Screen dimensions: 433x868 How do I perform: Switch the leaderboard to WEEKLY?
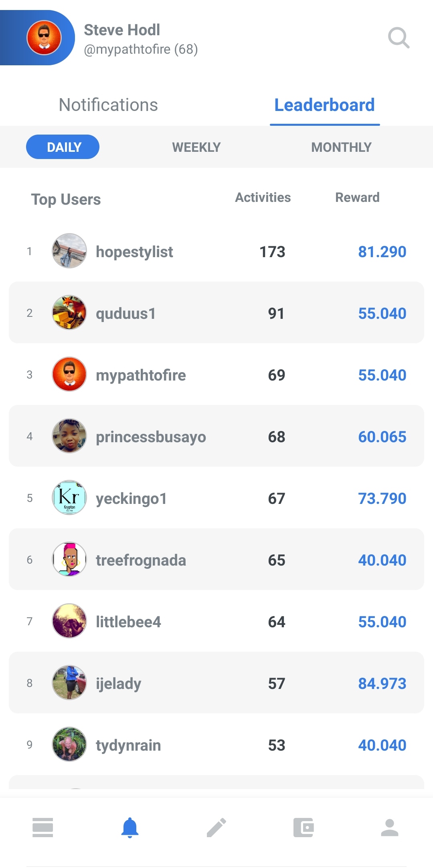(x=196, y=147)
